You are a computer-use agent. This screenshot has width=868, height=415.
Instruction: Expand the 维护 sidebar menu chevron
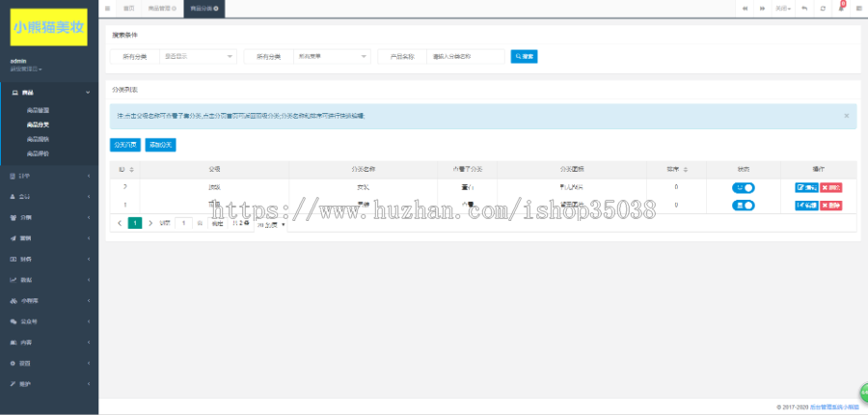[x=89, y=383]
